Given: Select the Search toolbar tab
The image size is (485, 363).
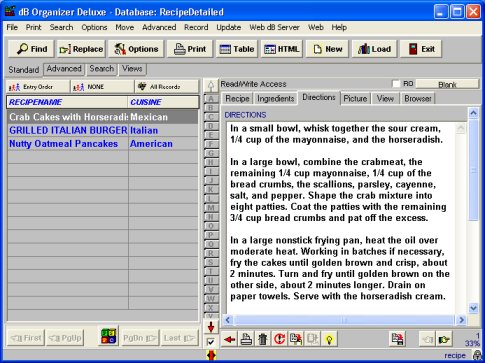Looking at the screenshot, I should 102,69.
